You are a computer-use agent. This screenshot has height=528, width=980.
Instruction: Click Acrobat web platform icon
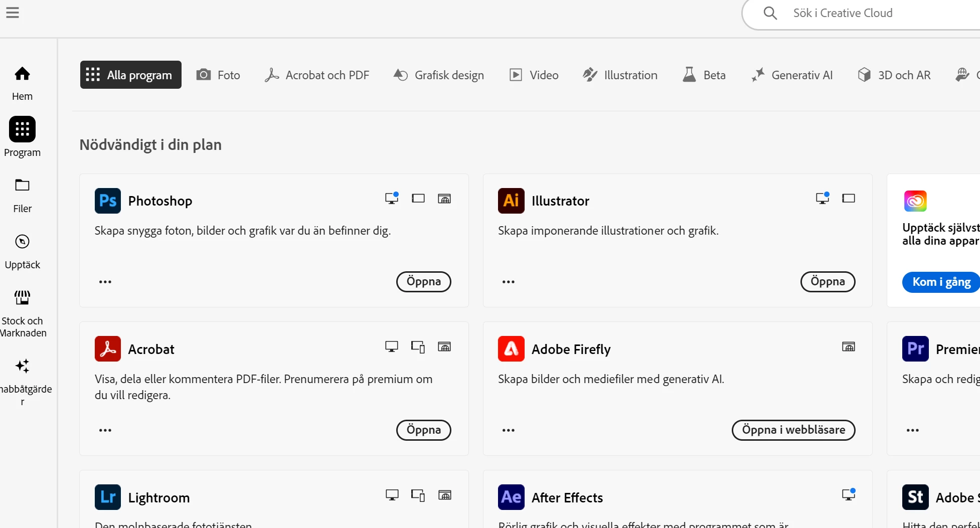coord(444,346)
